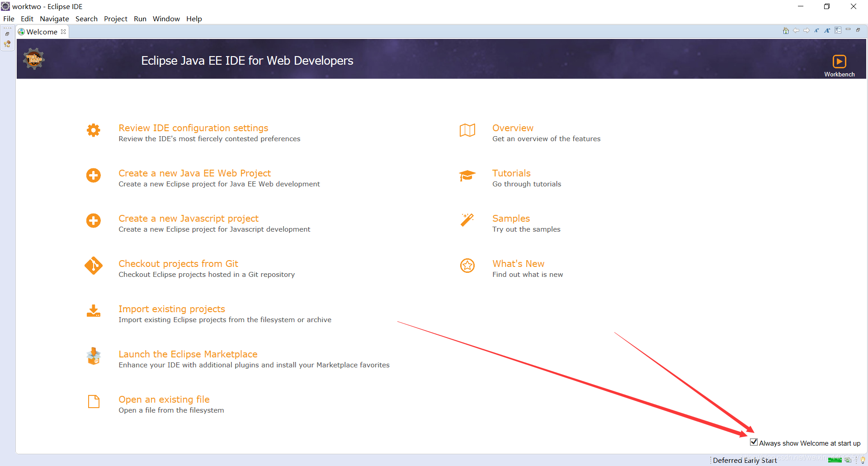This screenshot has height=466, width=868.
Task: Open the progress view icon in status bar
Action: [x=848, y=460]
